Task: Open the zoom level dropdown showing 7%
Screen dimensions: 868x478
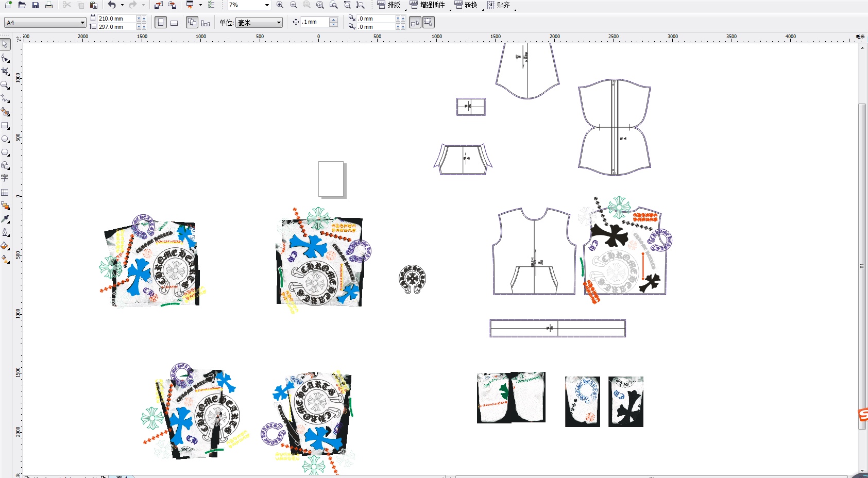Action: [267, 5]
